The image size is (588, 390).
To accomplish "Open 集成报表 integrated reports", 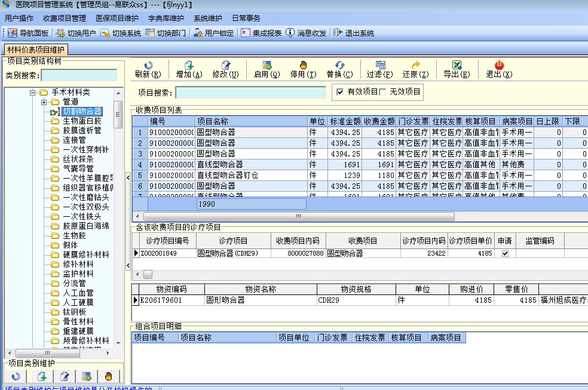I will [261, 33].
